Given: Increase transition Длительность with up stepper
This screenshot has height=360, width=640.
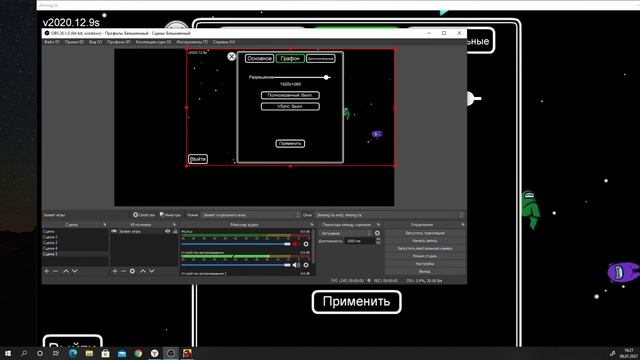Looking at the screenshot, I should [x=378, y=239].
